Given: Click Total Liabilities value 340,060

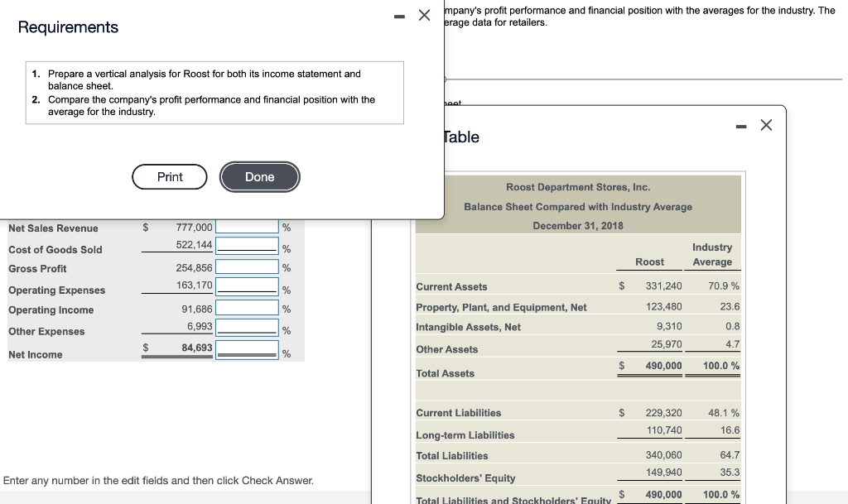Looking at the screenshot, I should point(663,455).
